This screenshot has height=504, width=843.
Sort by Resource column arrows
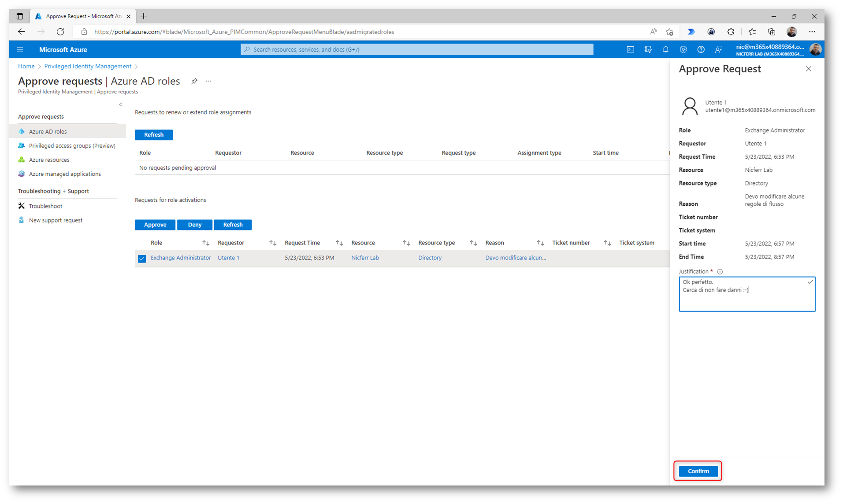point(406,243)
